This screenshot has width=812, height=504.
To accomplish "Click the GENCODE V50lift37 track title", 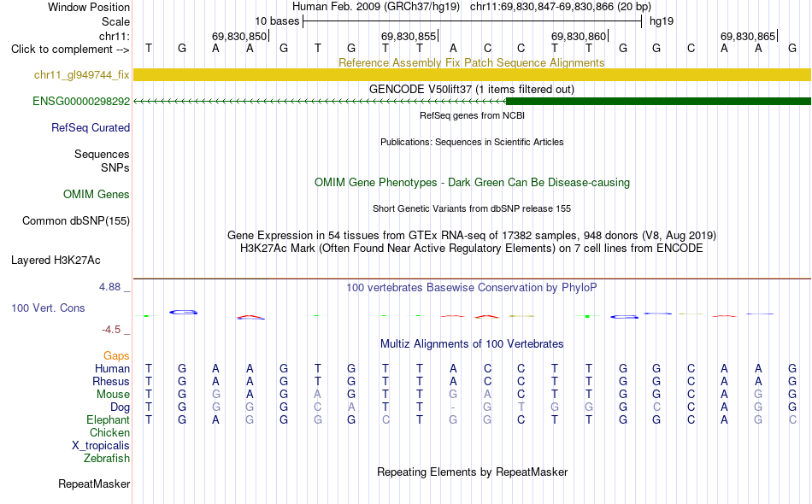I will (472, 89).
